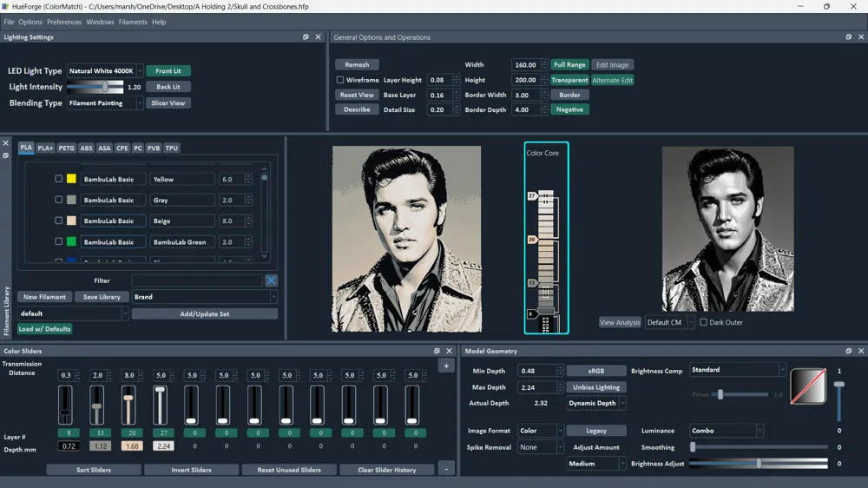Toggle the Negative option
The height and width of the screenshot is (488, 868).
coord(569,109)
